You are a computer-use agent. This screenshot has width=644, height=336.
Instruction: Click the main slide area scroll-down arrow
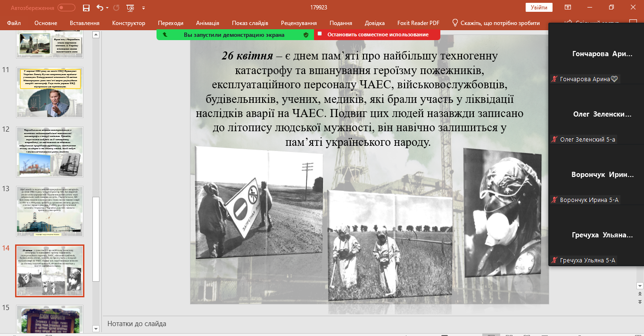tap(640, 286)
